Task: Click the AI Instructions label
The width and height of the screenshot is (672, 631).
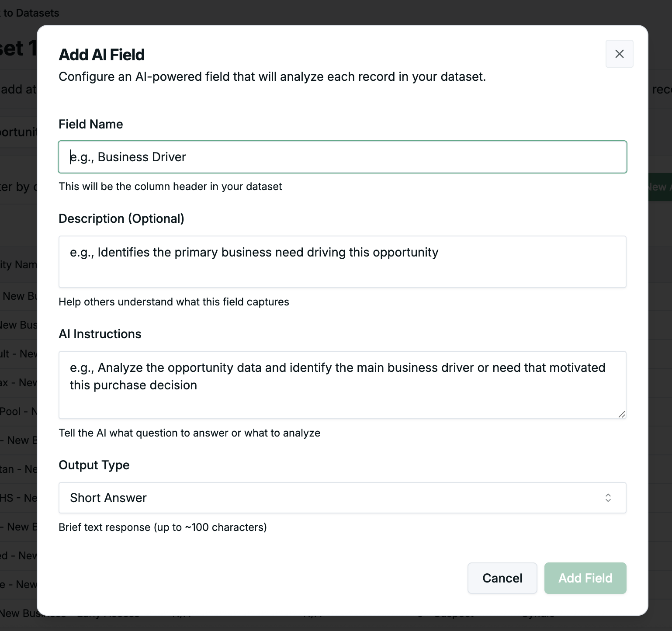Action: point(100,334)
